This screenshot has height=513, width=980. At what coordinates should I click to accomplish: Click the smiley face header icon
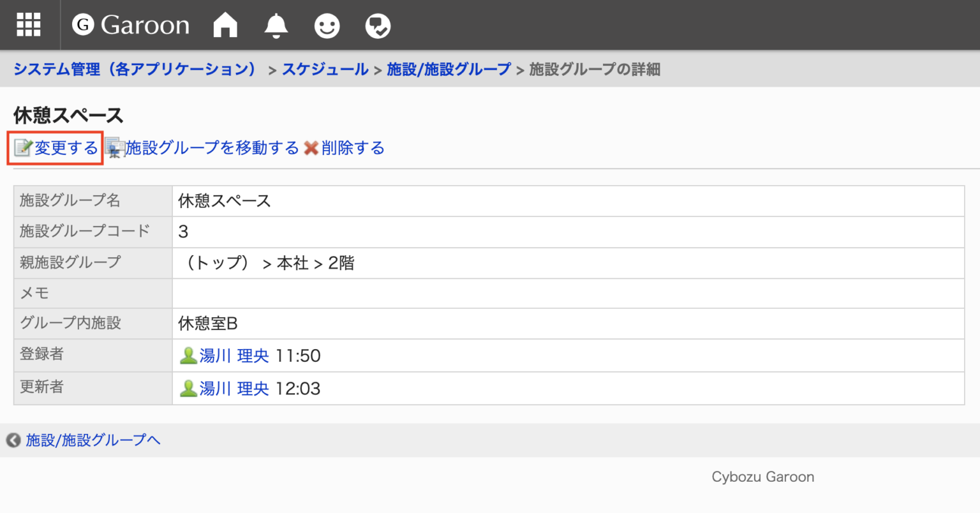click(327, 25)
